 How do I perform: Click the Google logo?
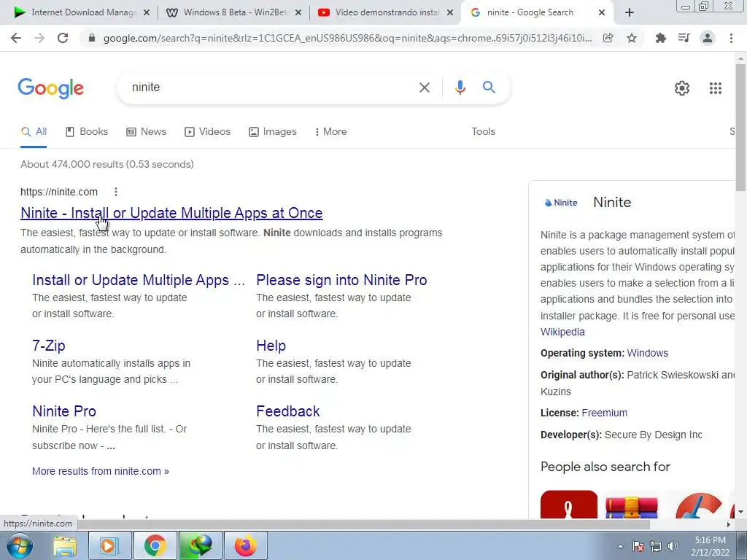[x=50, y=88]
